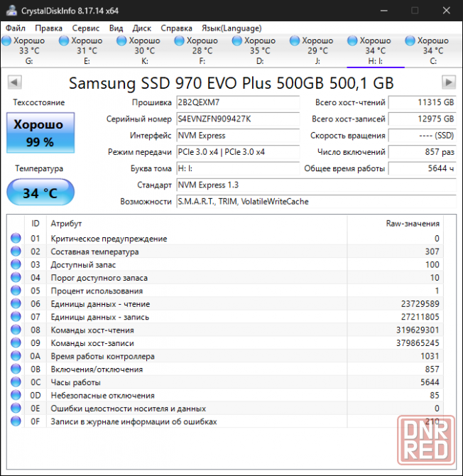Click the Интерфейс field NVM Express
The height and width of the screenshot is (476, 463).
click(238, 136)
